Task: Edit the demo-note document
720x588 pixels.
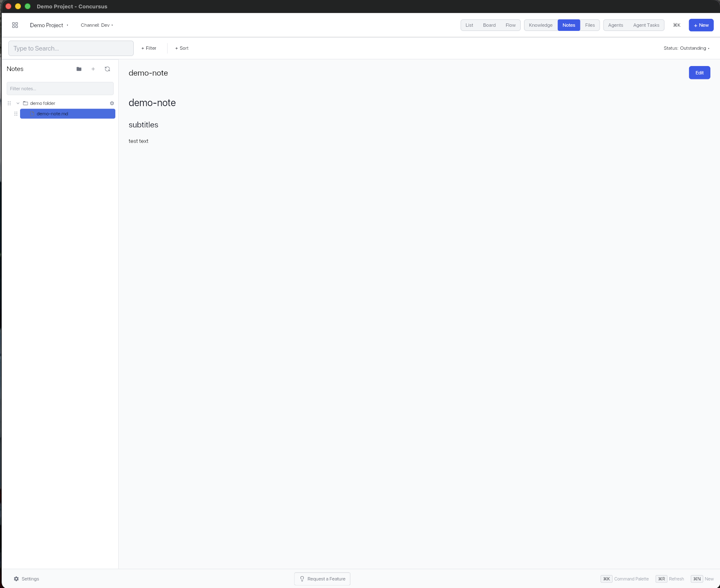Action: coord(699,72)
